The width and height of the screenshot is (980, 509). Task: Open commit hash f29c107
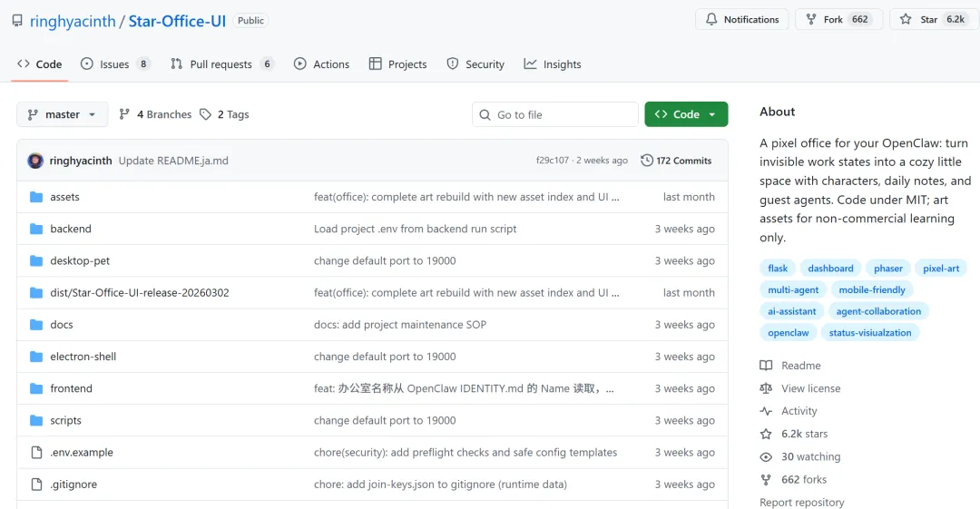(x=553, y=161)
